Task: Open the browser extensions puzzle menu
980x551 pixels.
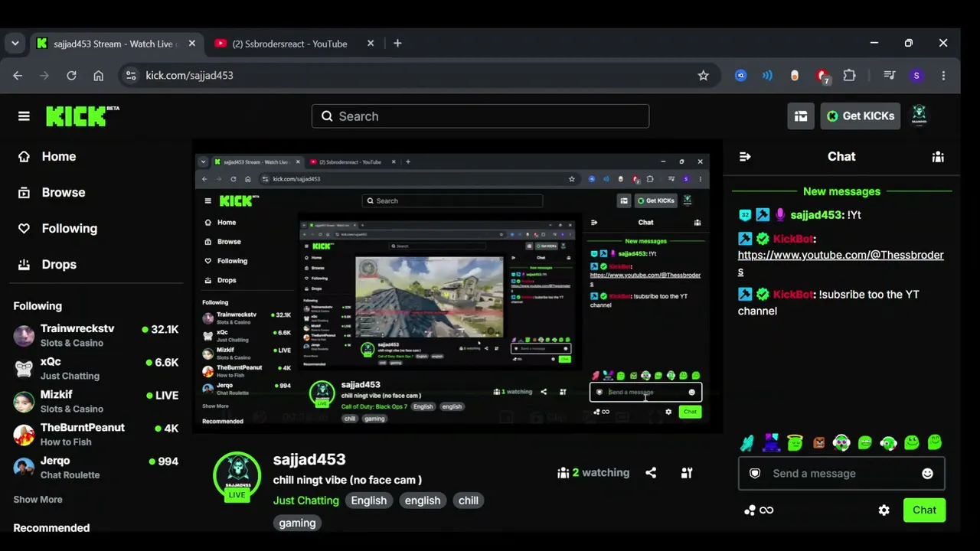Action: 849,75
